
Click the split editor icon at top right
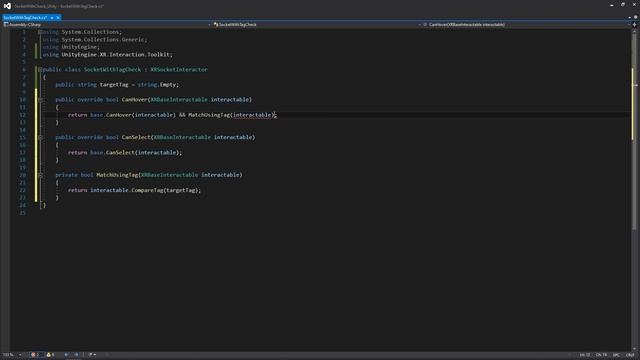(634, 25)
